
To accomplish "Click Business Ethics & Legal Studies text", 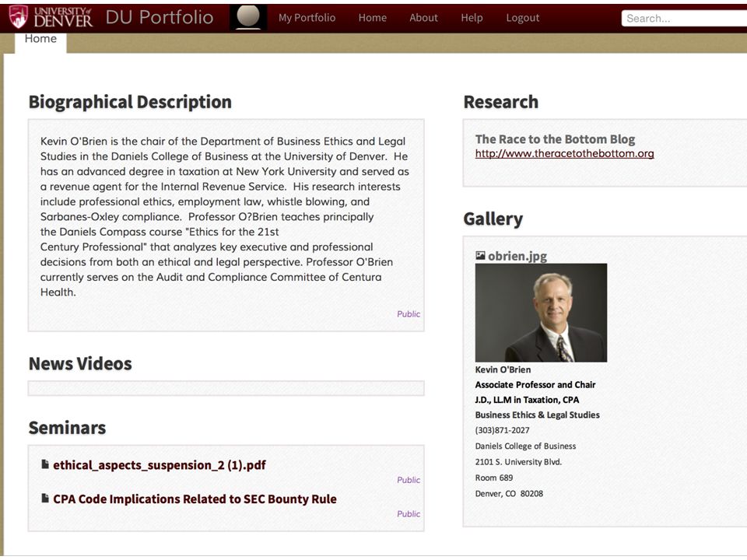I will coord(538,415).
